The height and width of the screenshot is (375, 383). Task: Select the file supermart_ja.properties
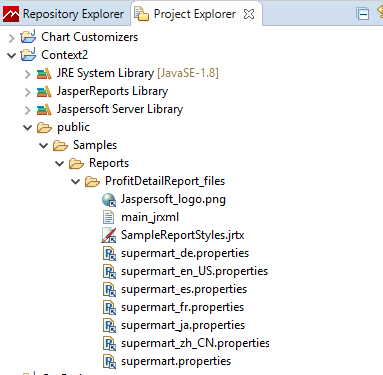coord(183,325)
